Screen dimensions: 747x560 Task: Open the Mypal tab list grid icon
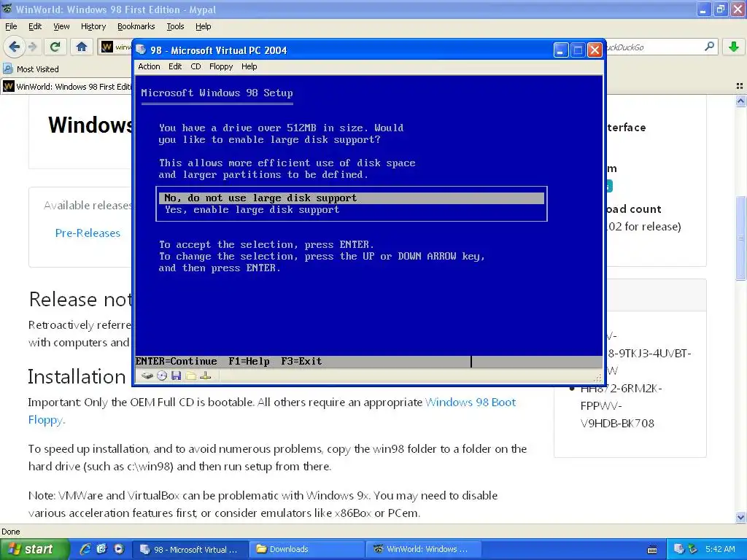coord(740,86)
